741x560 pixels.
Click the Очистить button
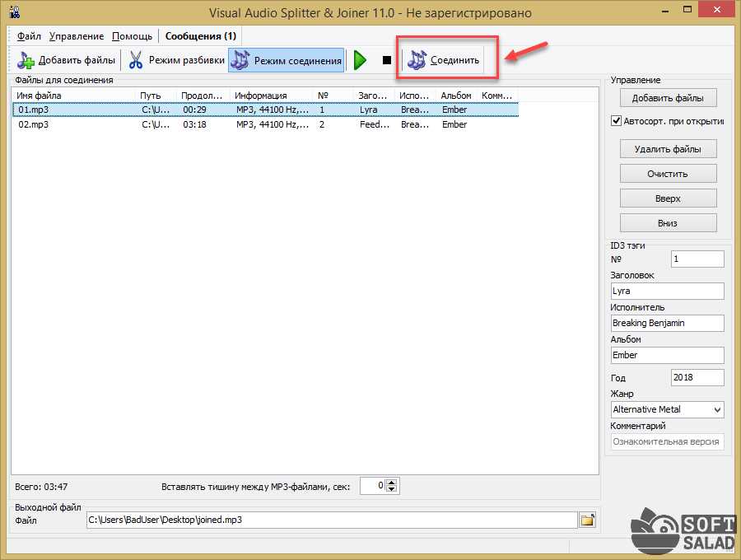tap(668, 174)
